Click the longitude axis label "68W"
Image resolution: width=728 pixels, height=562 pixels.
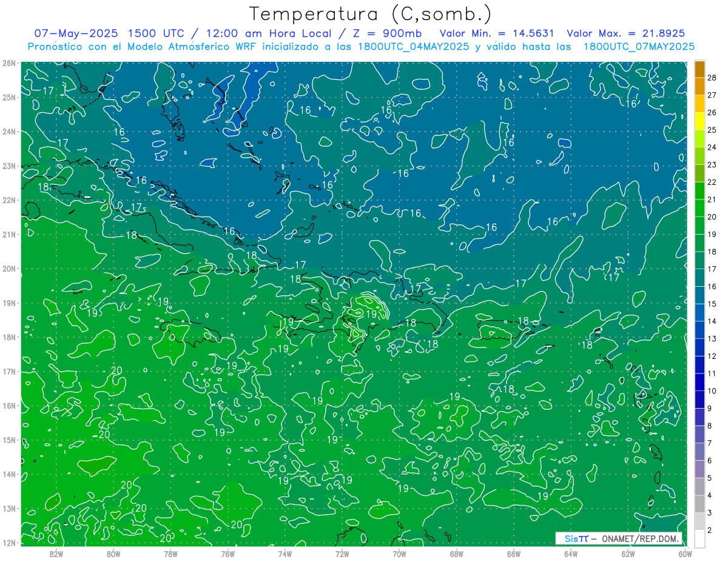[x=457, y=554]
